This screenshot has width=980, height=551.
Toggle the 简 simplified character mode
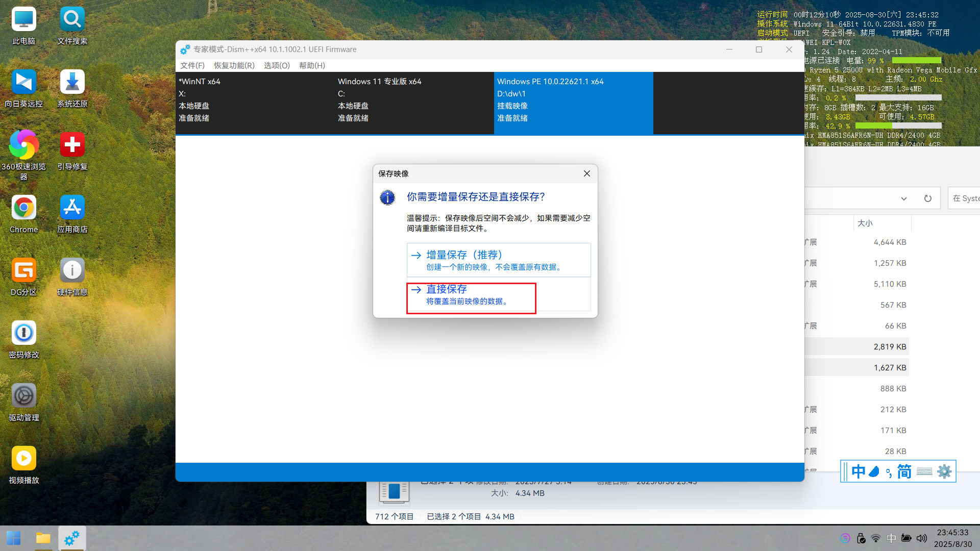tap(904, 471)
